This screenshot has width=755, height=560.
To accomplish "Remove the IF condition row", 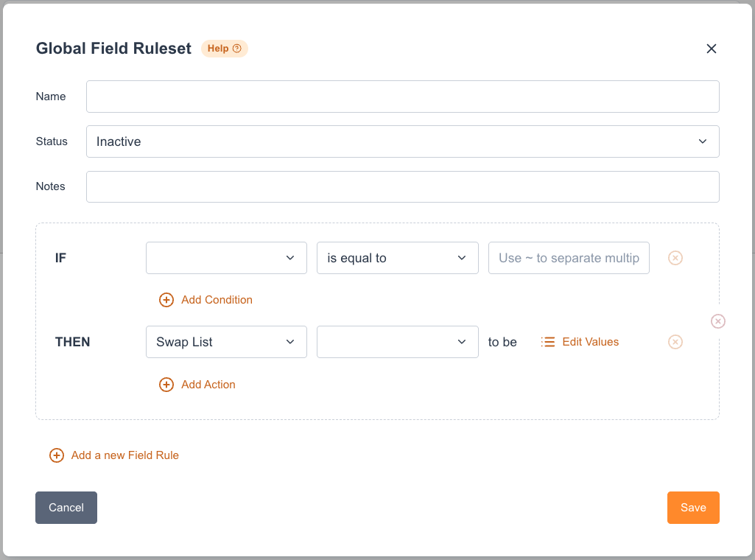I will coord(675,258).
